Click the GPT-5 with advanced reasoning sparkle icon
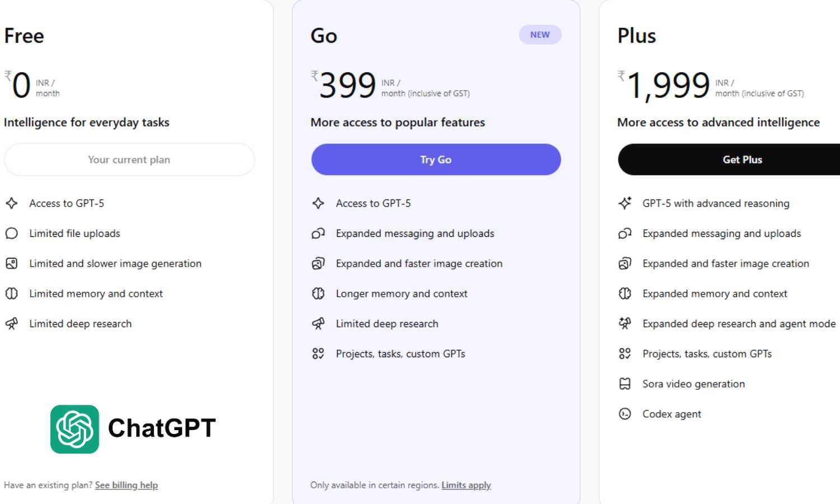Image resolution: width=840 pixels, height=504 pixels. [x=625, y=203]
